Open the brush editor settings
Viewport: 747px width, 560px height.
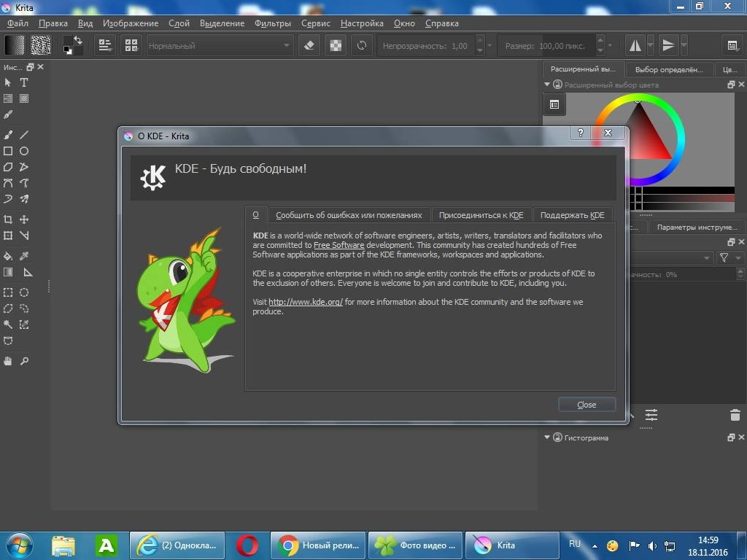click(104, 46)
